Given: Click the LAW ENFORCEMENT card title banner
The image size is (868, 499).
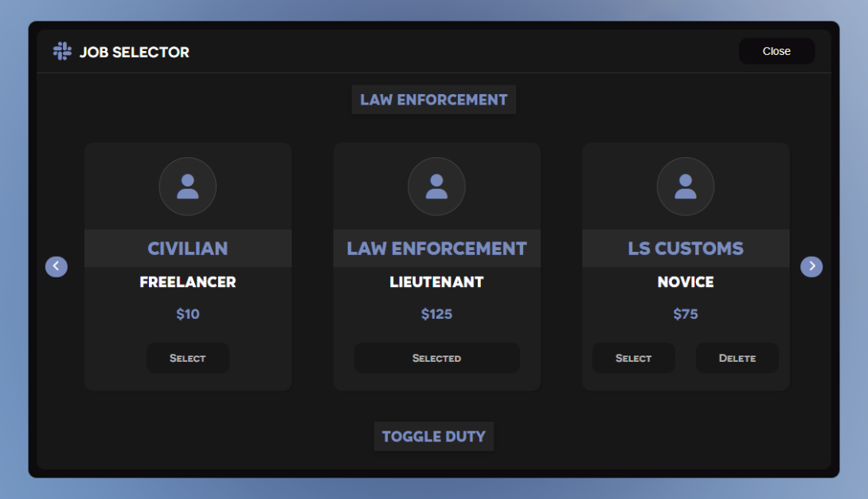Looking at the screenshot, I should pos(436,249).
